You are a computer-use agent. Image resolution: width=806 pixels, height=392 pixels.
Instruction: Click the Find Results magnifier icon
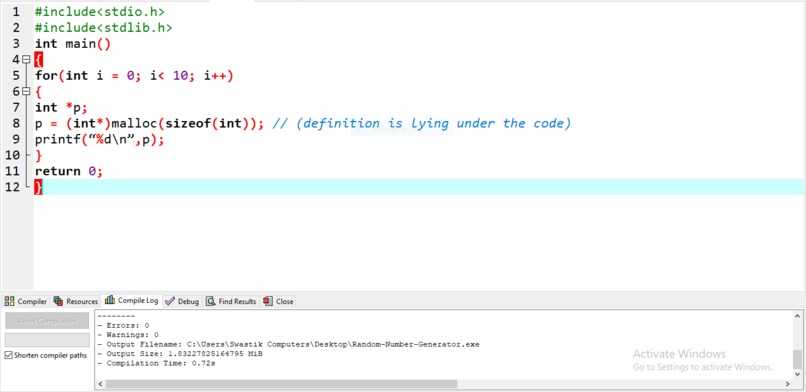click(x=211, y=302)
